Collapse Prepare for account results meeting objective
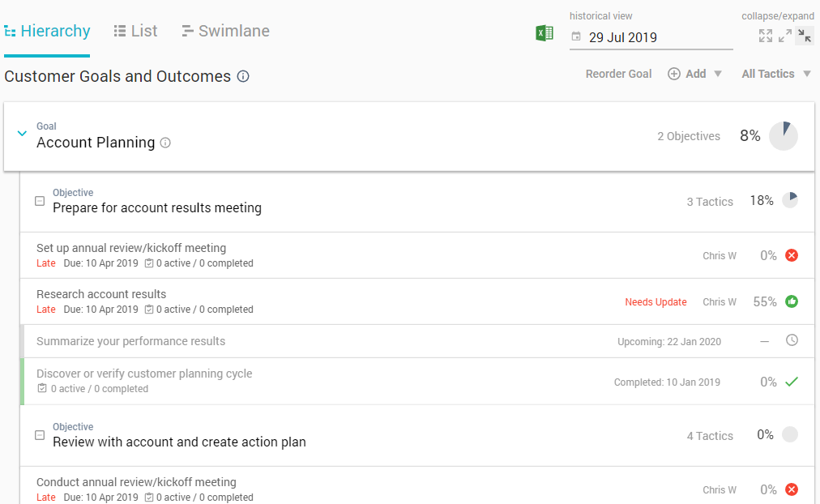Viewport: 820px width, 504px height. [40, 201]
